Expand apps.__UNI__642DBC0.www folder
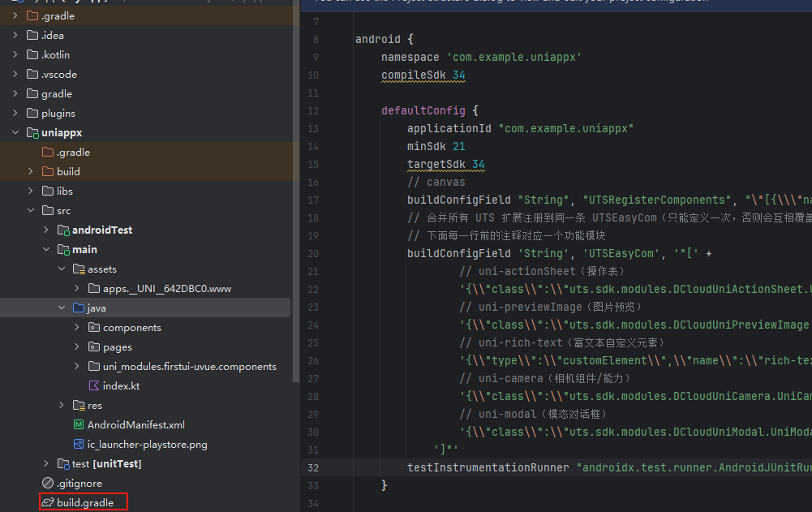812x512 pixels. [77, 288]
